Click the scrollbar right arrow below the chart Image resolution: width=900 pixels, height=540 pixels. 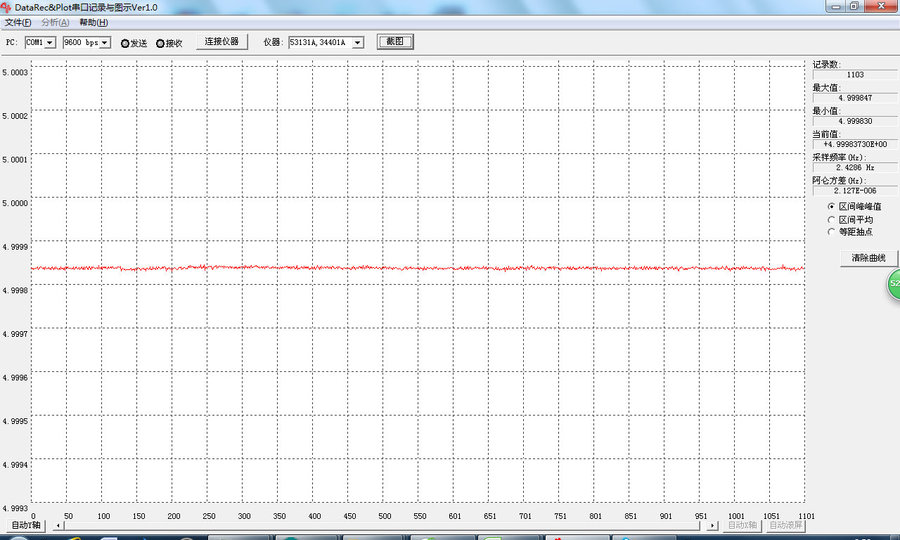point(712,525)
